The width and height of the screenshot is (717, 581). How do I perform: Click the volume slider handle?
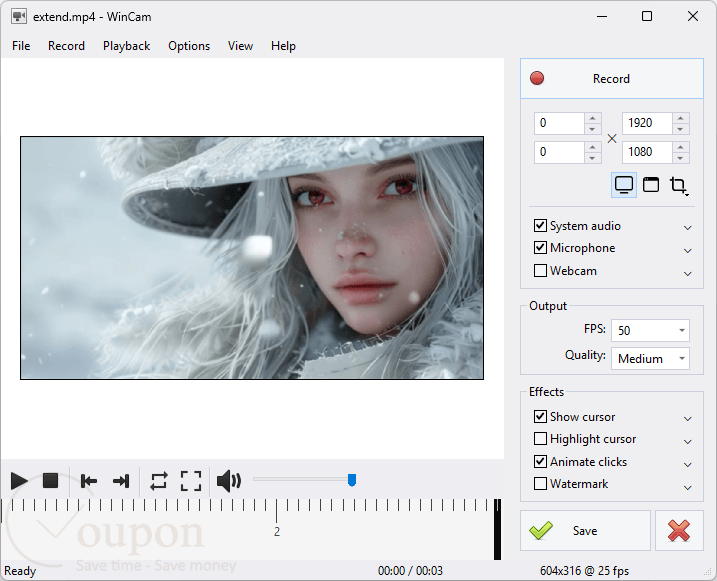(352, 480)
